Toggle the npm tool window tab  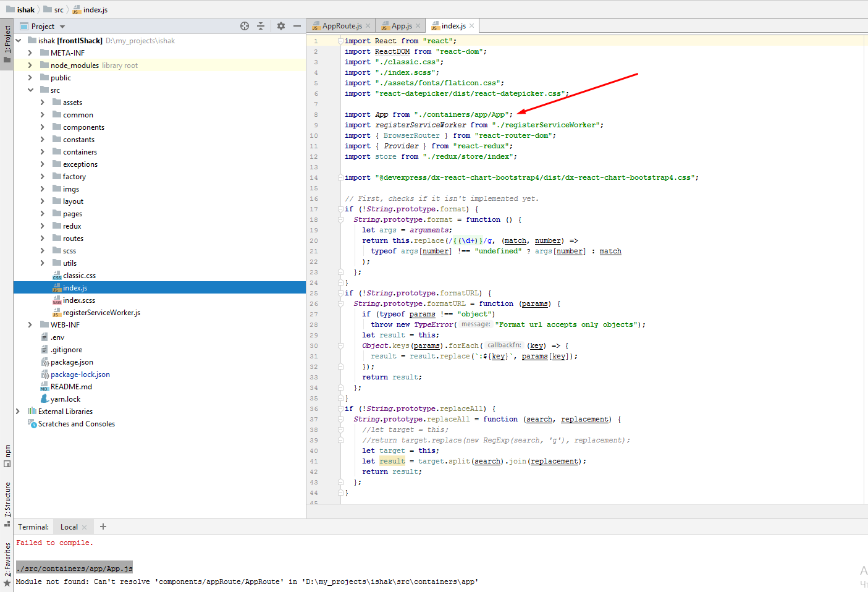tap(7, 456)
